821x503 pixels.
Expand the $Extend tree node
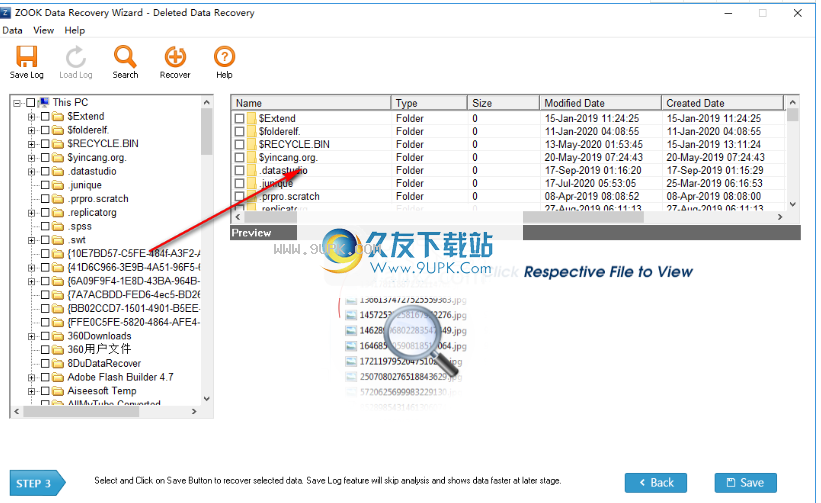pos(31,116)
